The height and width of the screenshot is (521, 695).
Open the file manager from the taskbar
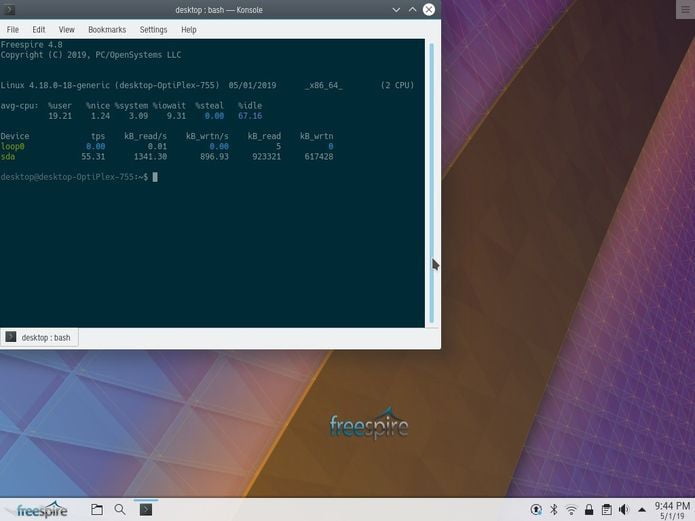pos(97,510)
